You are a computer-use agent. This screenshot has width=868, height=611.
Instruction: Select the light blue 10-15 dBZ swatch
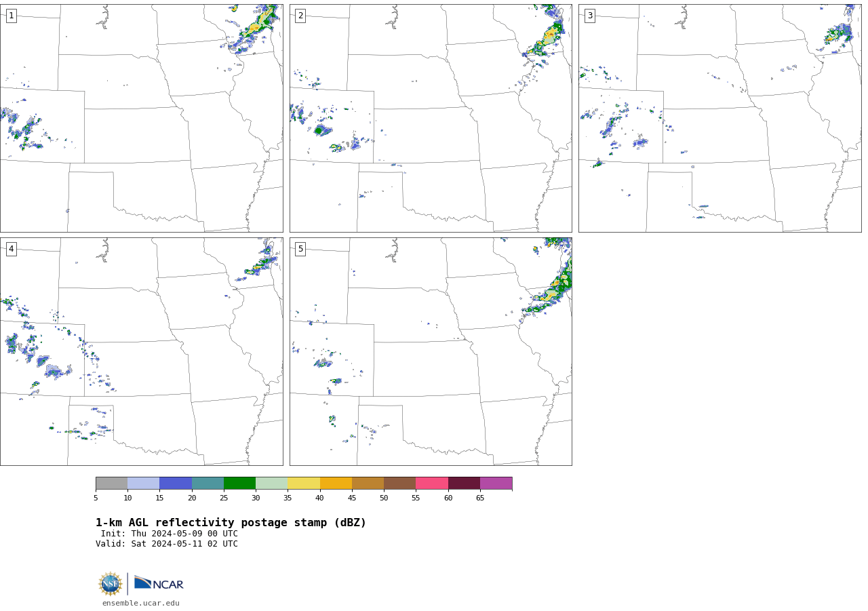tap(144, 484)
